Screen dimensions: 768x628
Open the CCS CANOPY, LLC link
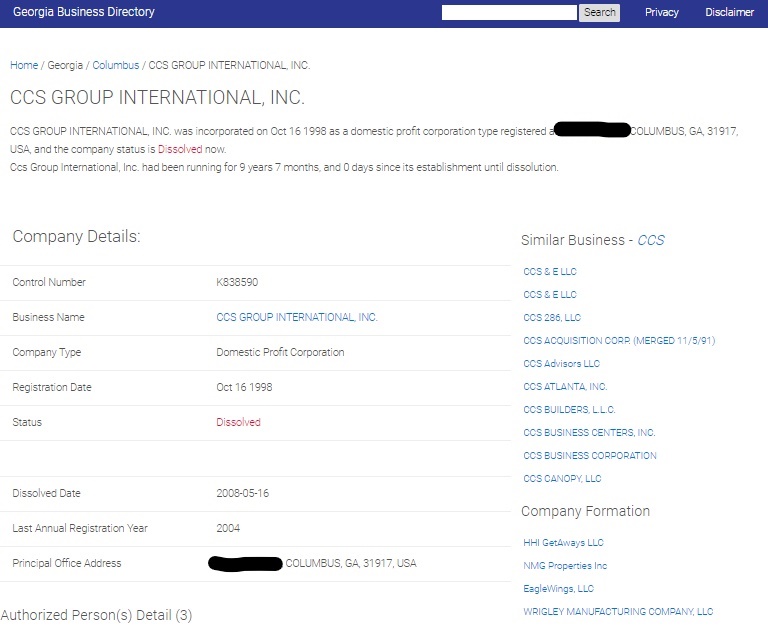562,479
